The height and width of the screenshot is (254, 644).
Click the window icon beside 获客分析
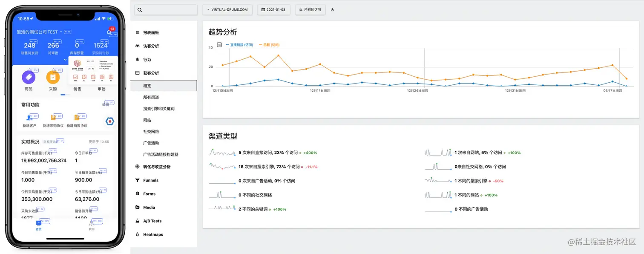tap(137, 73)
